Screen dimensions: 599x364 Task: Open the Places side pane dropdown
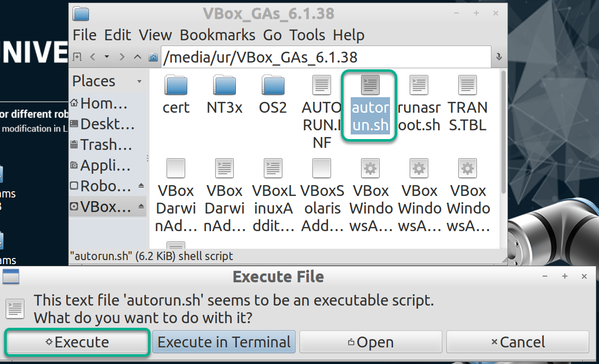pyautogui.click(x=139, y=82)
